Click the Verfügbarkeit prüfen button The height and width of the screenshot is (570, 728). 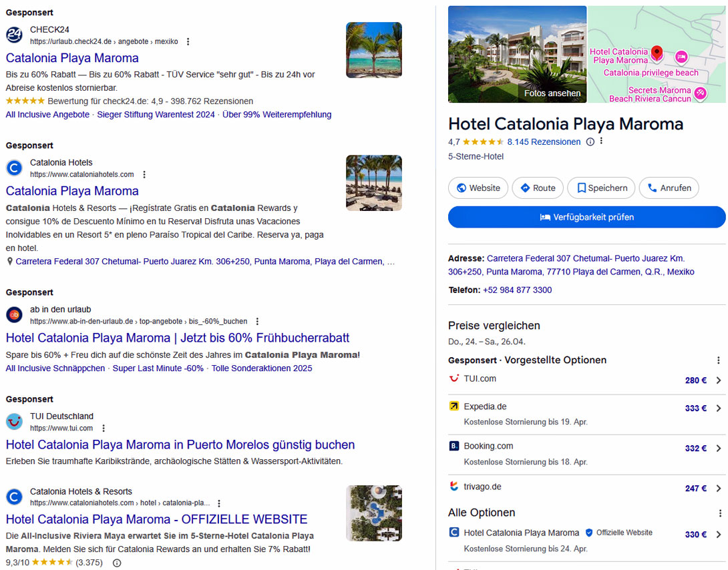pyautogui.click(x=586, y=217)
